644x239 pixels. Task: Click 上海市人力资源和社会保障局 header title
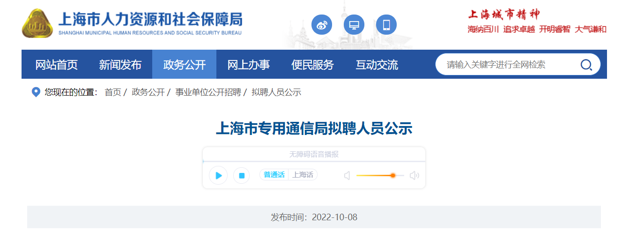[x=150, y=20]
